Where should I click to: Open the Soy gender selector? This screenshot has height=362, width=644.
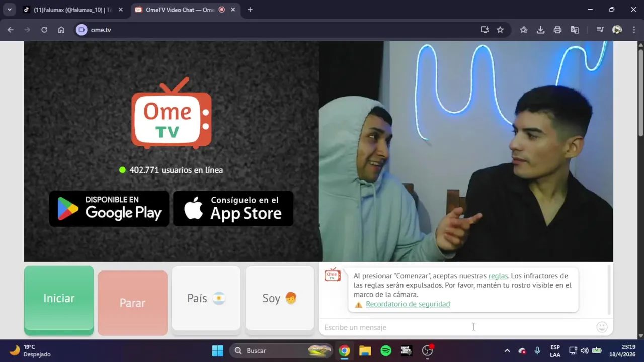tap(280, 300)
